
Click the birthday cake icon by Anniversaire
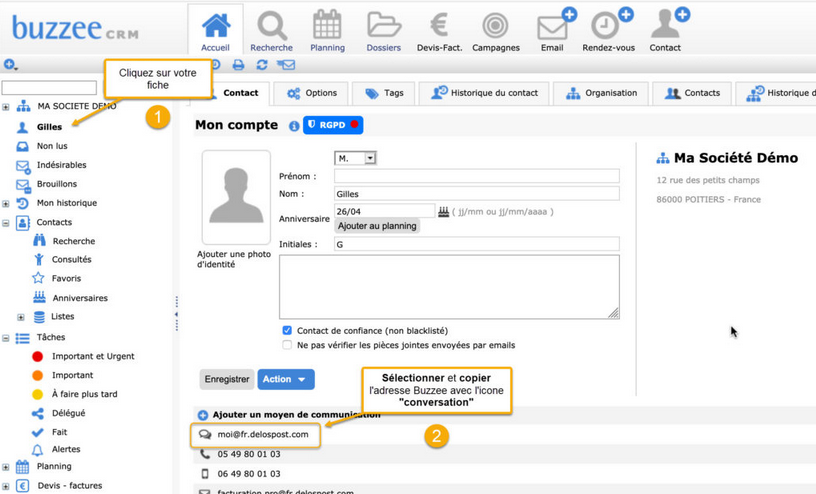[443, 211]
